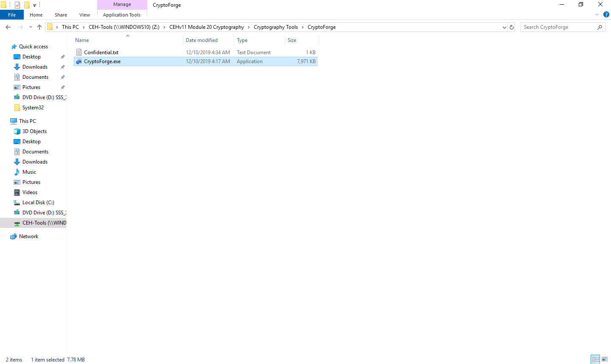611x364 pixels.
Task: Navigate to Cryptography Tools in breadcrumb
Action: pyautogui.click(x=276, y=27)
